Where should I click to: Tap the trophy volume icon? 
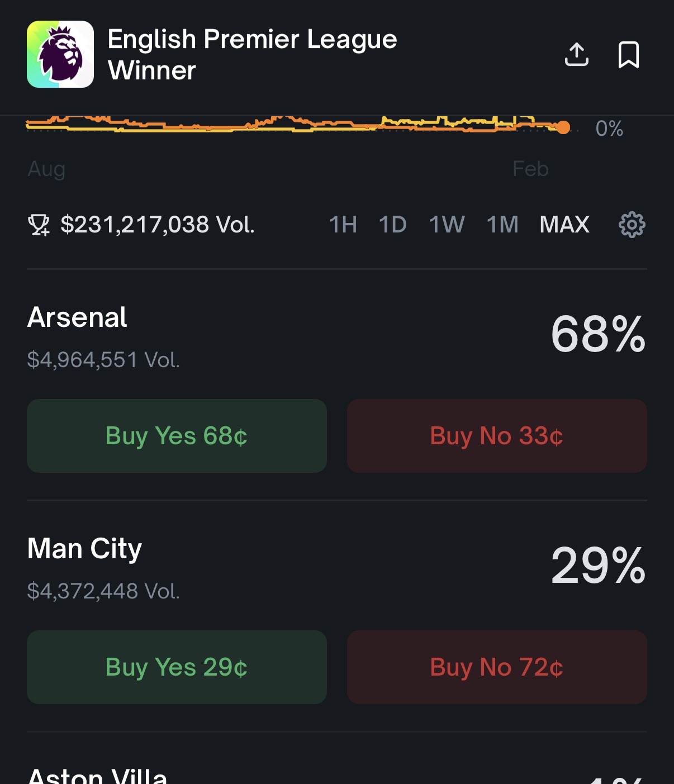tap(39, 225)
